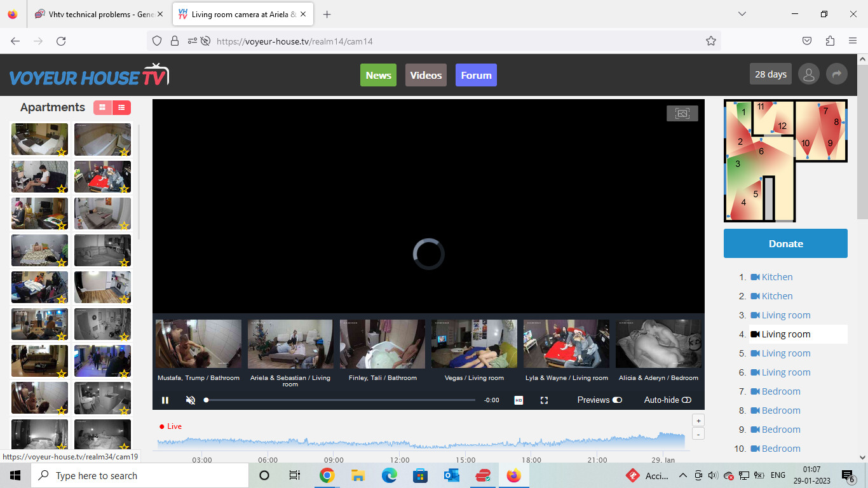
Task: Enter fullscreen mode in video player
Action: [544, 400]
